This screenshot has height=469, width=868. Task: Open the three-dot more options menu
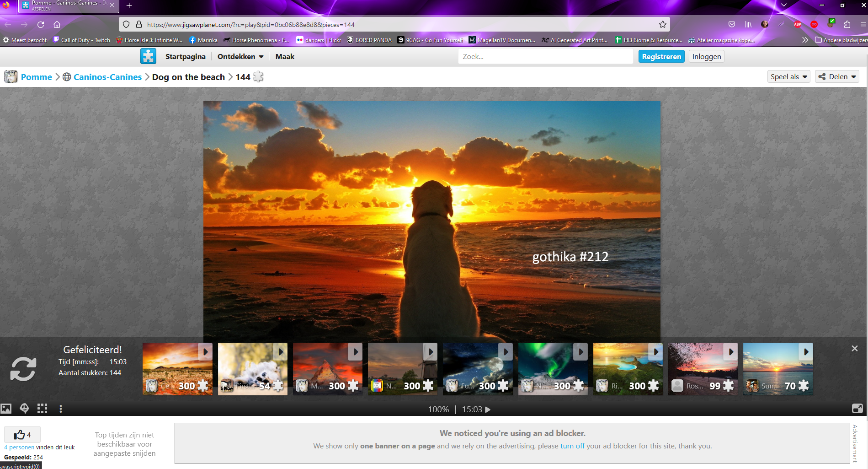(60, 409)
